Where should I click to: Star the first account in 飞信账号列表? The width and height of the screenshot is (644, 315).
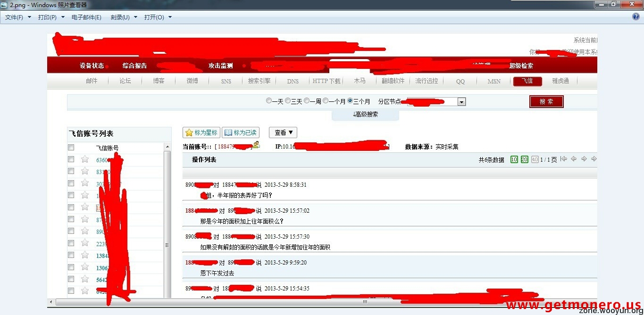[85, 159]
